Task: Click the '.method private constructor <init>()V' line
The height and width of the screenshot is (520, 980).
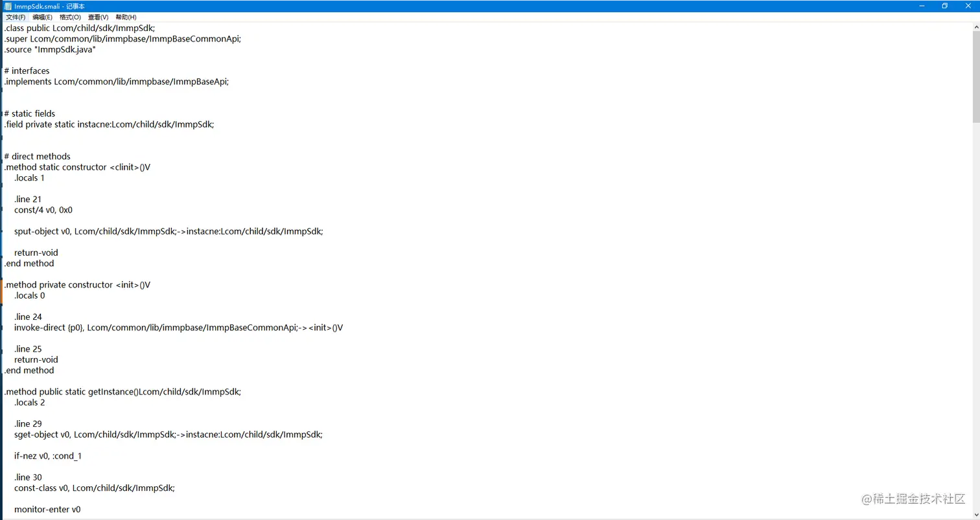Action: 77,284
